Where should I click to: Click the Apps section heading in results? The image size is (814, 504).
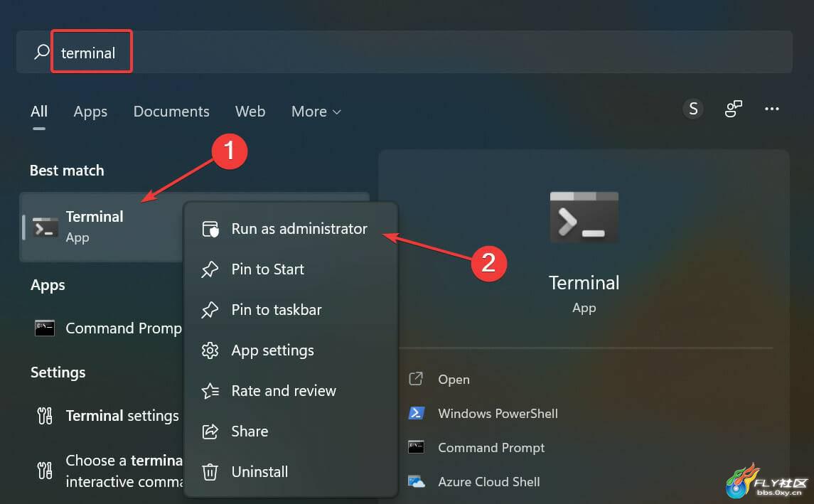coord(48,286)
